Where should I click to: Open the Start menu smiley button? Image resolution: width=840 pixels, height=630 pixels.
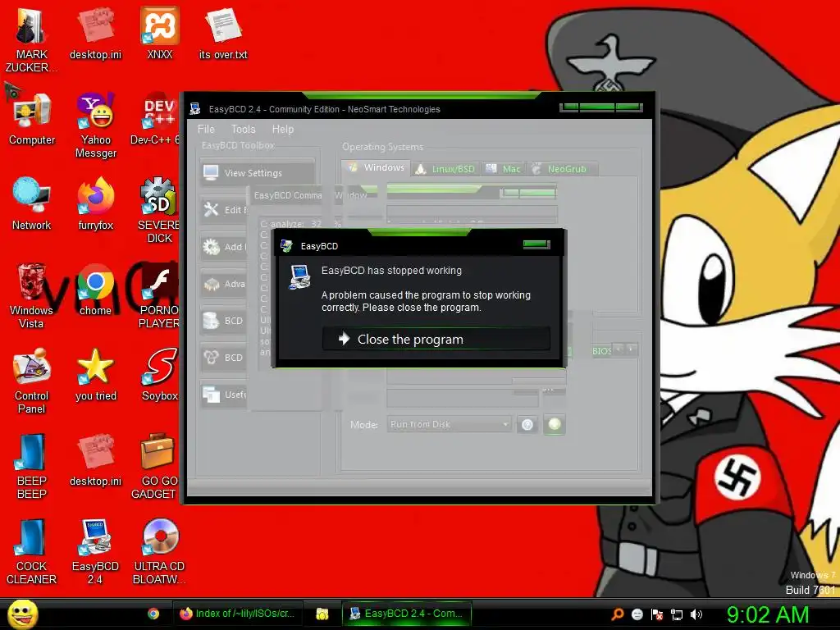pos(22,614)
